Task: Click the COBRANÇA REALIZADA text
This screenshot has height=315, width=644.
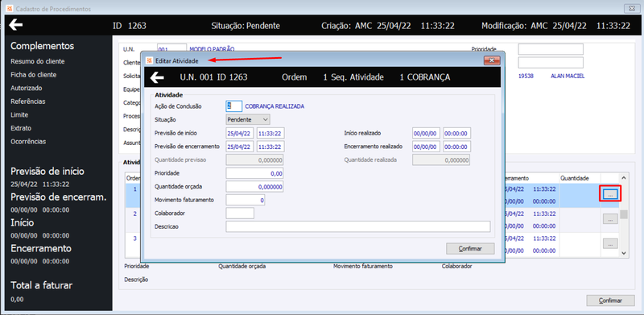Action: [x=275, y=106]
